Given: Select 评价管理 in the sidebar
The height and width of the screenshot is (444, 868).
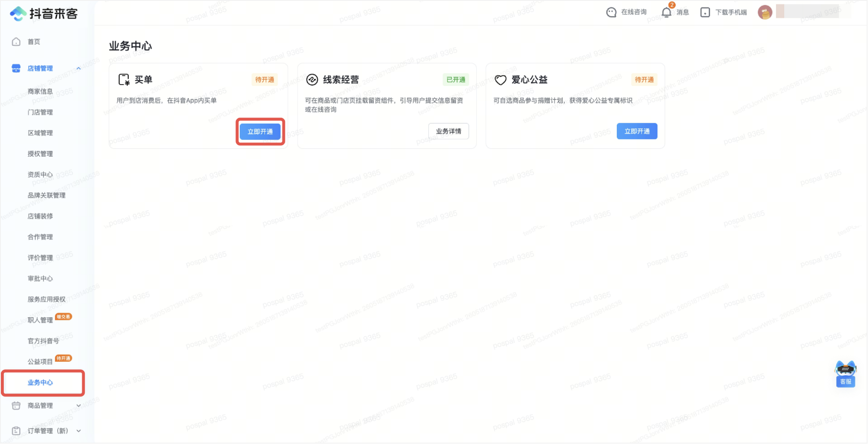Looking at the screenshot, I should point(40,257).
